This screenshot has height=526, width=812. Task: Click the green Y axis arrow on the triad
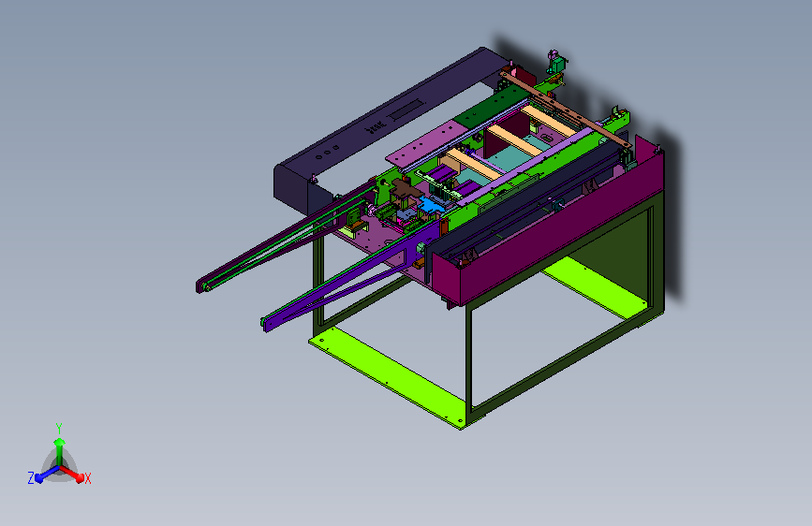tap(60, 450)
